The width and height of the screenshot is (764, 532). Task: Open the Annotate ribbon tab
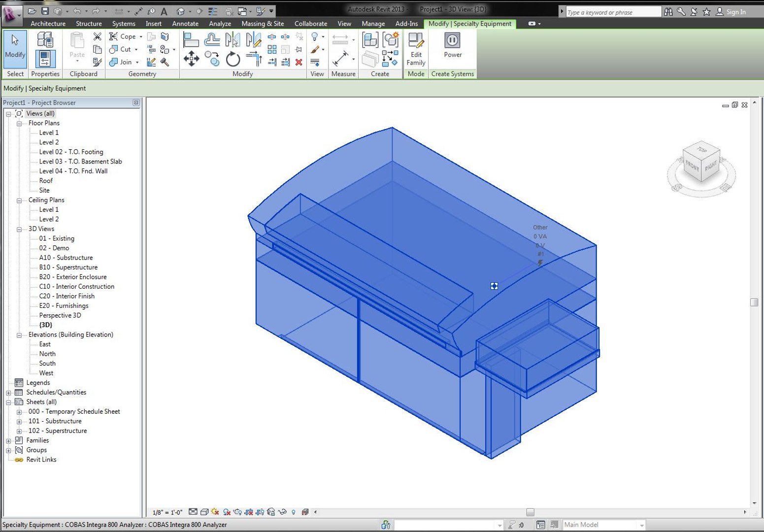pos(185,24)
